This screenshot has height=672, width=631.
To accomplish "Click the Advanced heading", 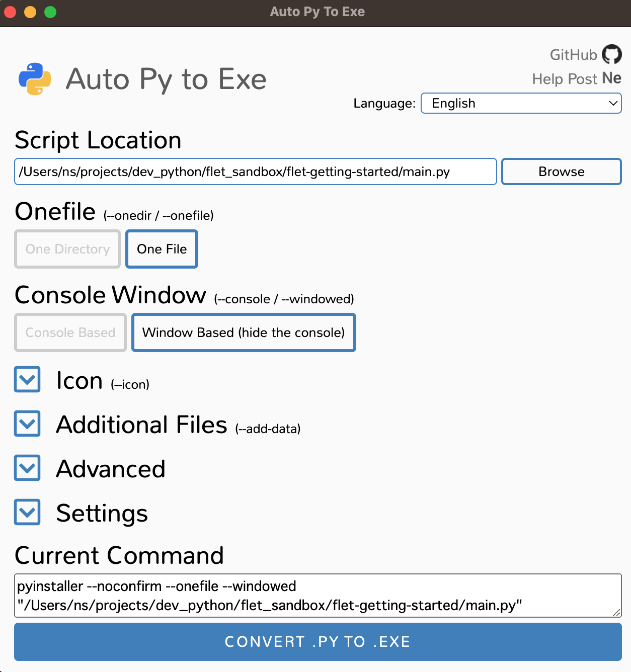I will [111, 469].
